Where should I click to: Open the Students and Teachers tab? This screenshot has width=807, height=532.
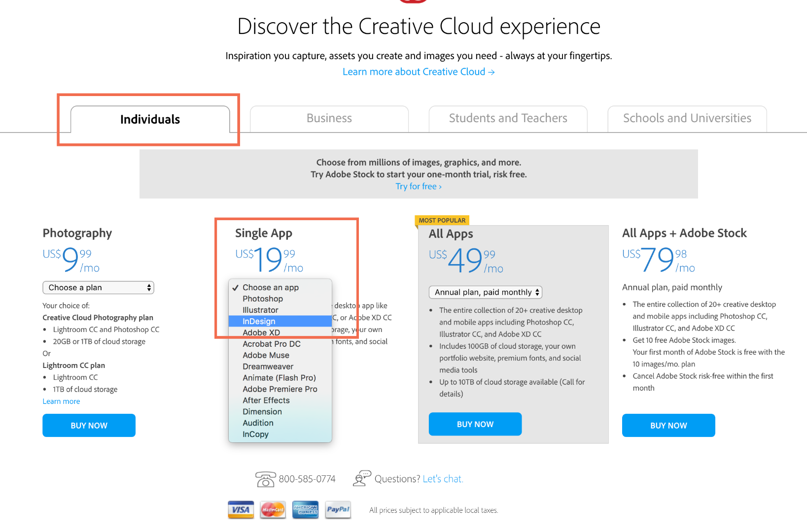pyautogui.click(x=508, y=119)
